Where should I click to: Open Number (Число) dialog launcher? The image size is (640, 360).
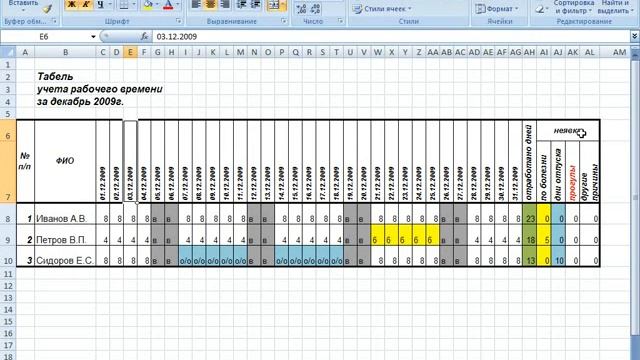(340, 21)
